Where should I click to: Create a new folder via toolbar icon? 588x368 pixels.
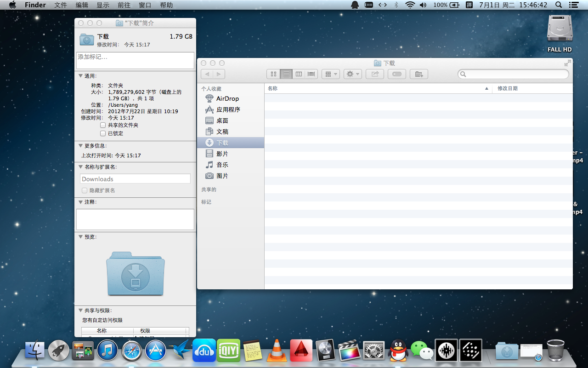pyautogui.click(x=418, y=74)
